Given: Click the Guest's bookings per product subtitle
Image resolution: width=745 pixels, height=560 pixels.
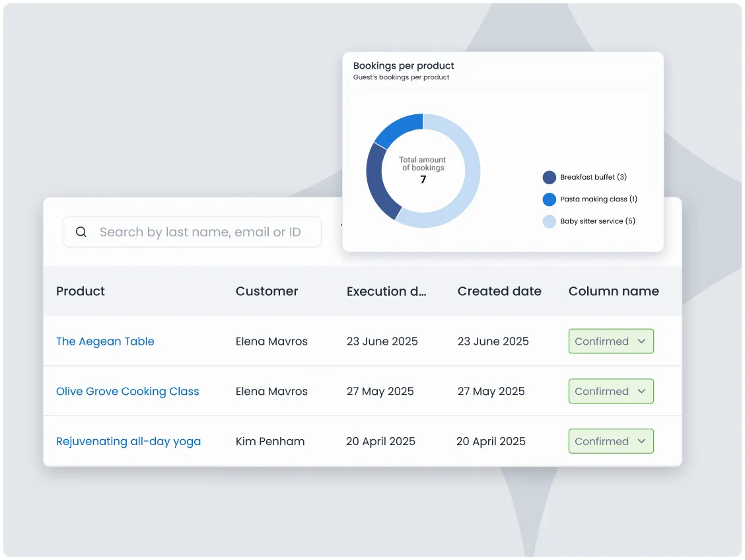Looking at the screenshot, I should [x=401, y=77].
